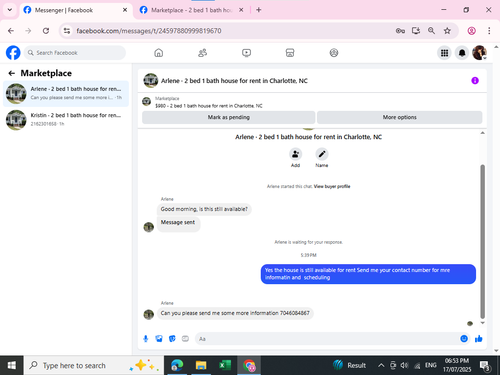Screen dimensions: 500x375
Task: Record a voice clip with microphone icon
Action: 146,339
